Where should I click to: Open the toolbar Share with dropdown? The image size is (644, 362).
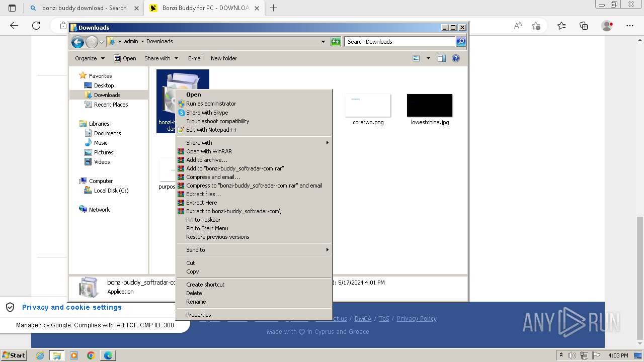tap(161, 58)
